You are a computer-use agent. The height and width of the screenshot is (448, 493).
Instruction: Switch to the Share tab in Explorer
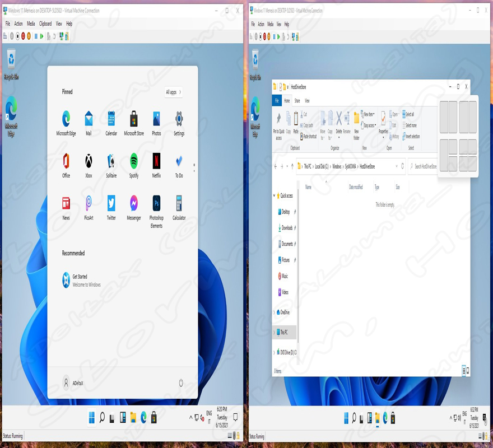point(297,101)
